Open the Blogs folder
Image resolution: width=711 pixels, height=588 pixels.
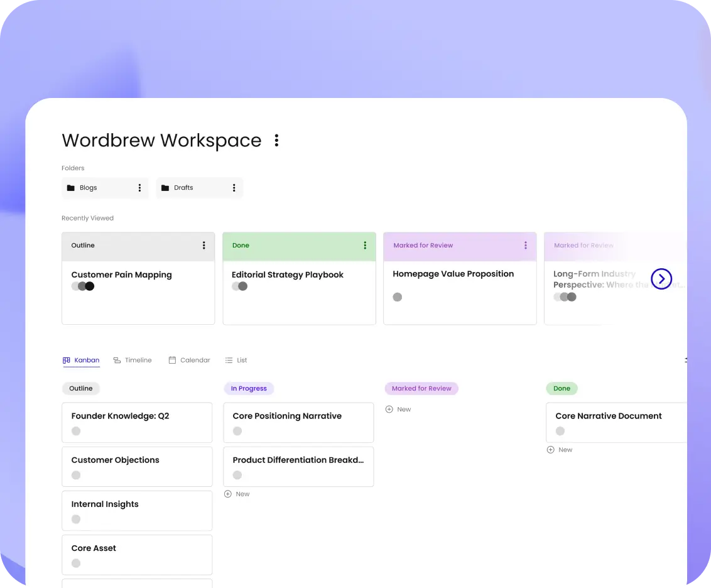[x=89, y=188]
